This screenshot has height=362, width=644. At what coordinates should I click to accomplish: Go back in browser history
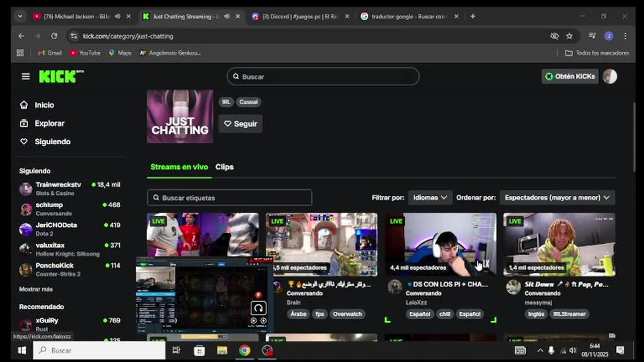[x=21, y=36]
